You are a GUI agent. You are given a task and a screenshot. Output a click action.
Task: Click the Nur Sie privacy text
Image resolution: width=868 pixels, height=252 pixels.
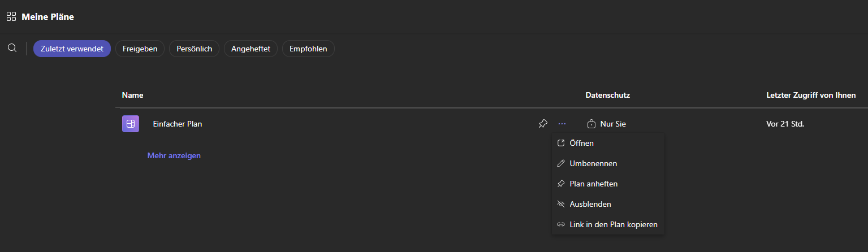coord(613,124)
